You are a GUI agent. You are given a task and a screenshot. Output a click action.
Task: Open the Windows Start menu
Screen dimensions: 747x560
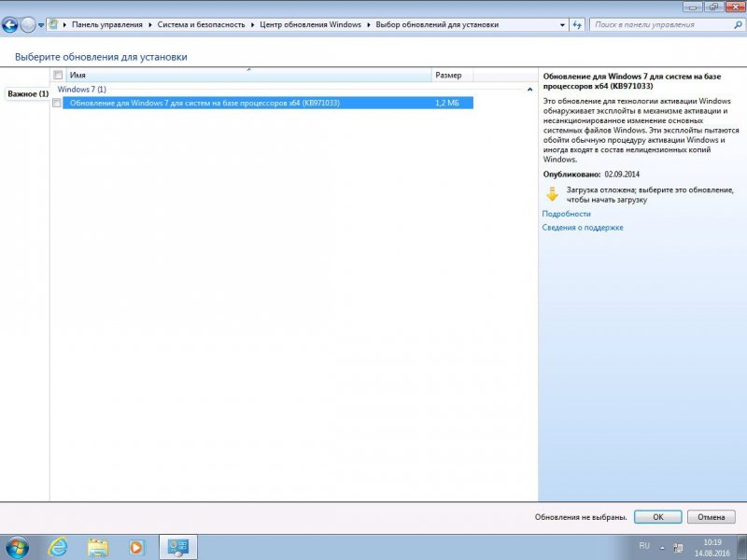16,547
